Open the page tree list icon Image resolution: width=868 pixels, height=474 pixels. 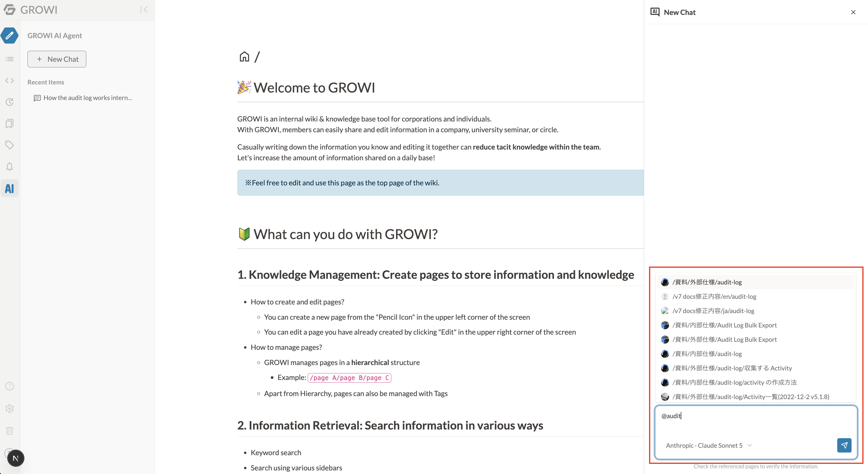(10, 59)
